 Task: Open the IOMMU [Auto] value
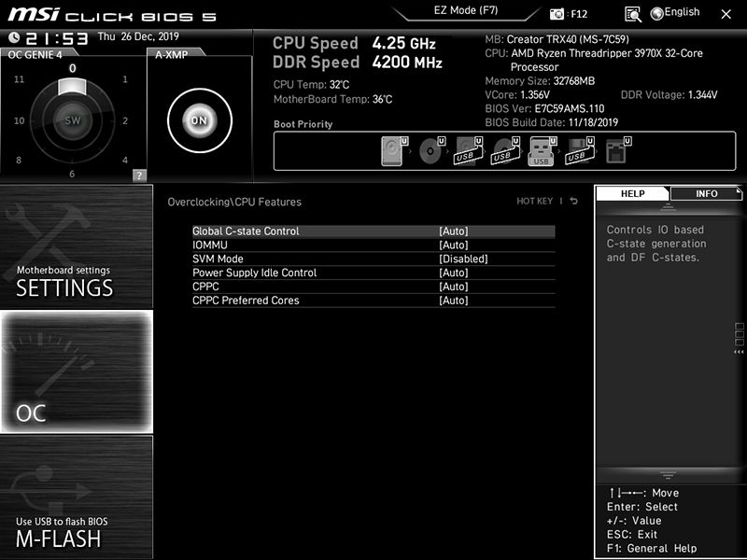pyautogui.click(x=454, y=245)
